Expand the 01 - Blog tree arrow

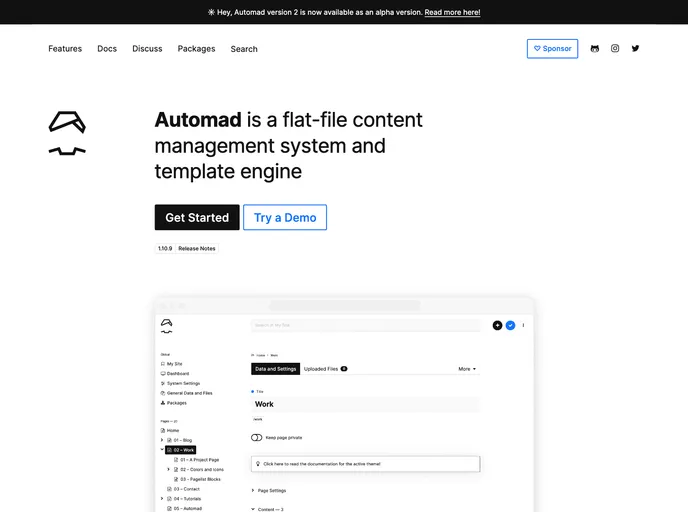162,440
